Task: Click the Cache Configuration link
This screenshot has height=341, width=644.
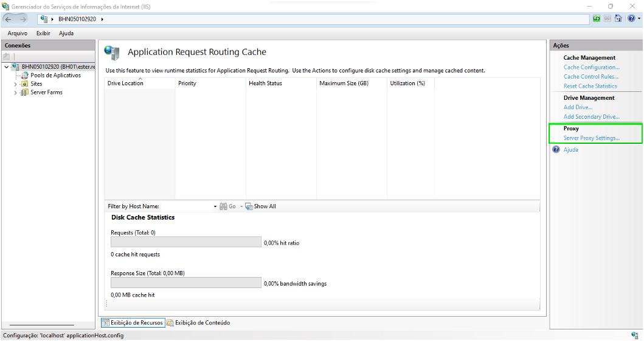Action: click(591, 68)
